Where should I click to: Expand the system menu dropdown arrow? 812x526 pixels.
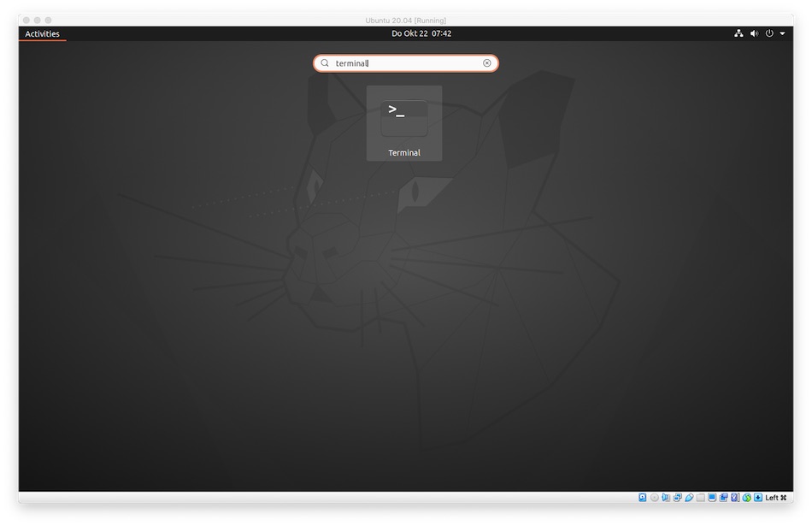click(782, 34)
